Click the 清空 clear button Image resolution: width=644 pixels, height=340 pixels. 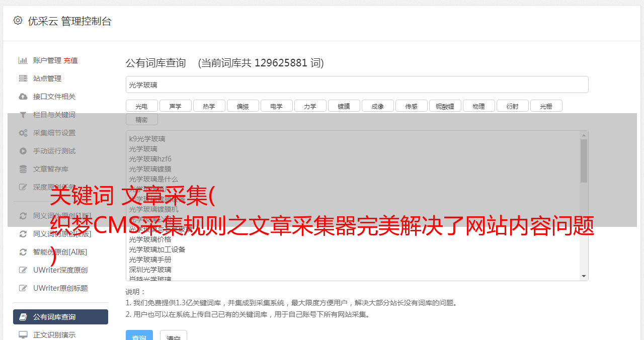[x=174, y=336]
